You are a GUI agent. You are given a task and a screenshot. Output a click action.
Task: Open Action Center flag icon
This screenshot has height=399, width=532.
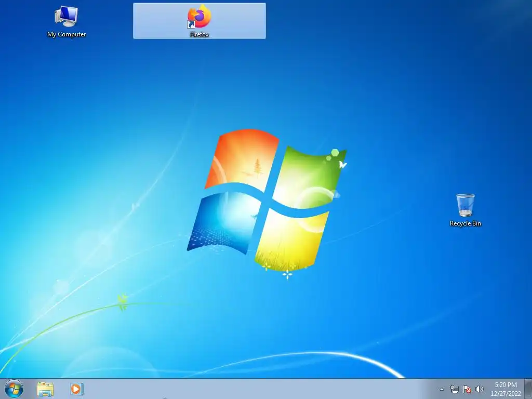[467, 389]
